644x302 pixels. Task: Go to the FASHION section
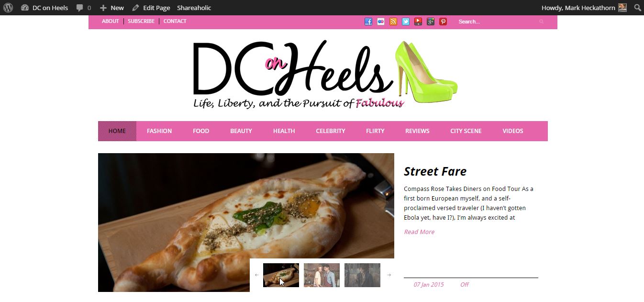click(159, 131)
